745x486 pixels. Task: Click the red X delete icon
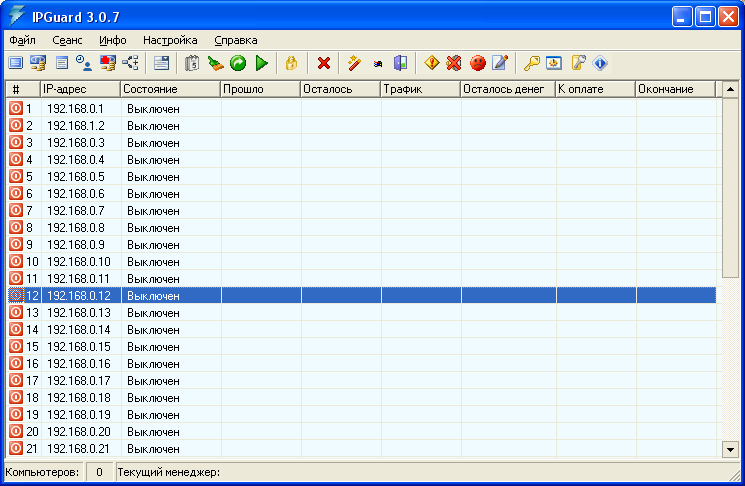324,63
